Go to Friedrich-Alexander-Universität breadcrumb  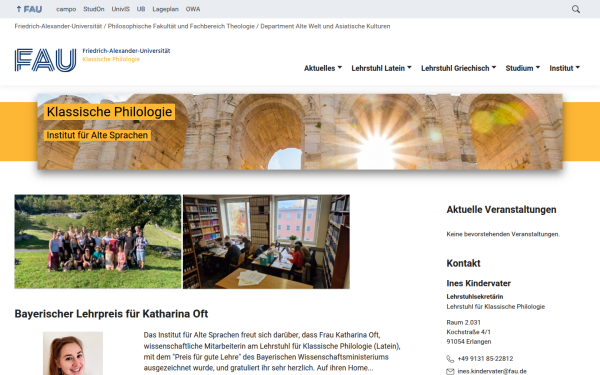(58, 26)
